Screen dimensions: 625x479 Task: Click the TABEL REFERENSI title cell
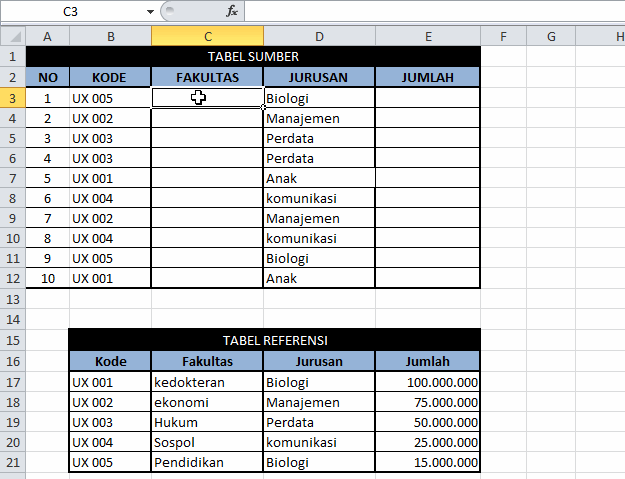(x=274, y=340)
